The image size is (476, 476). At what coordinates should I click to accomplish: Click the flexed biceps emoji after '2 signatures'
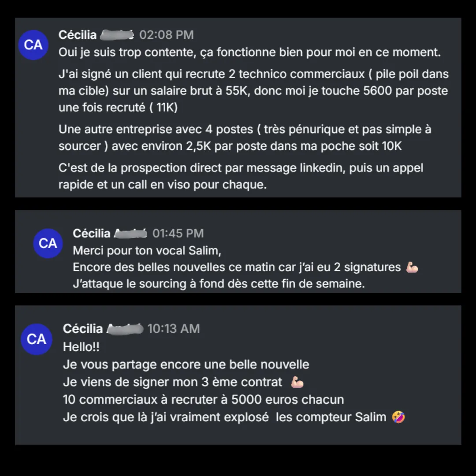(x=412, y=268)
